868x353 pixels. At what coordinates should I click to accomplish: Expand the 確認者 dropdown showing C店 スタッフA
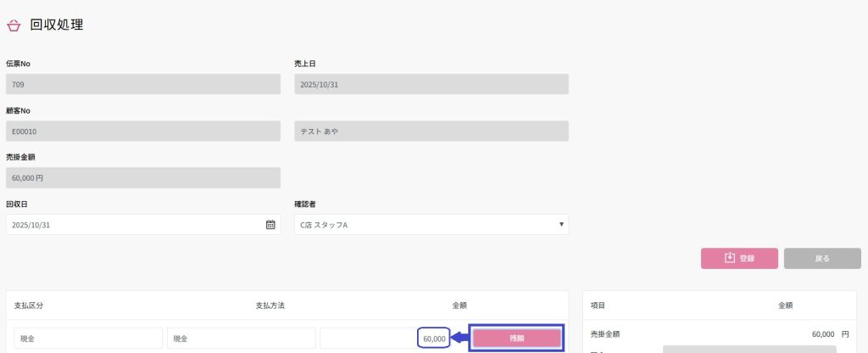(431, 225)
